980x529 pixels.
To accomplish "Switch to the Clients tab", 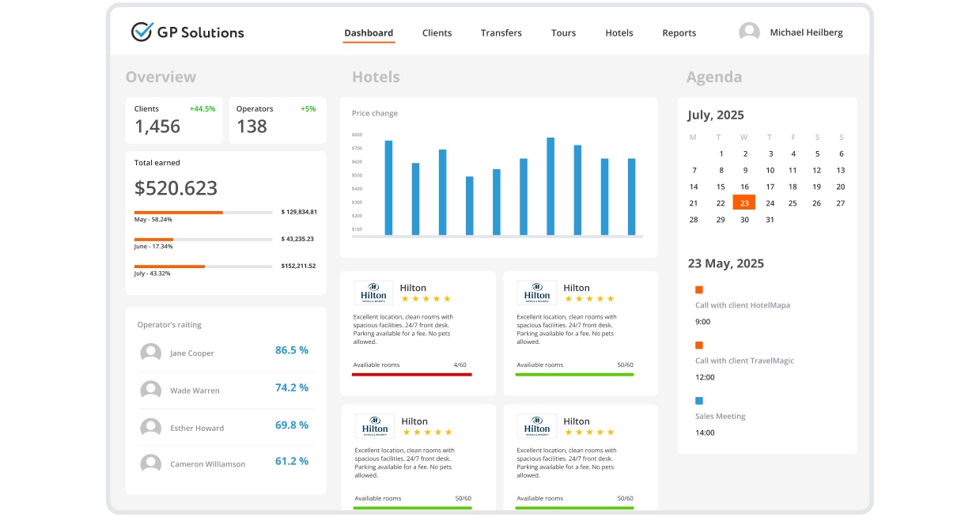I will click(x=437, y=33).
